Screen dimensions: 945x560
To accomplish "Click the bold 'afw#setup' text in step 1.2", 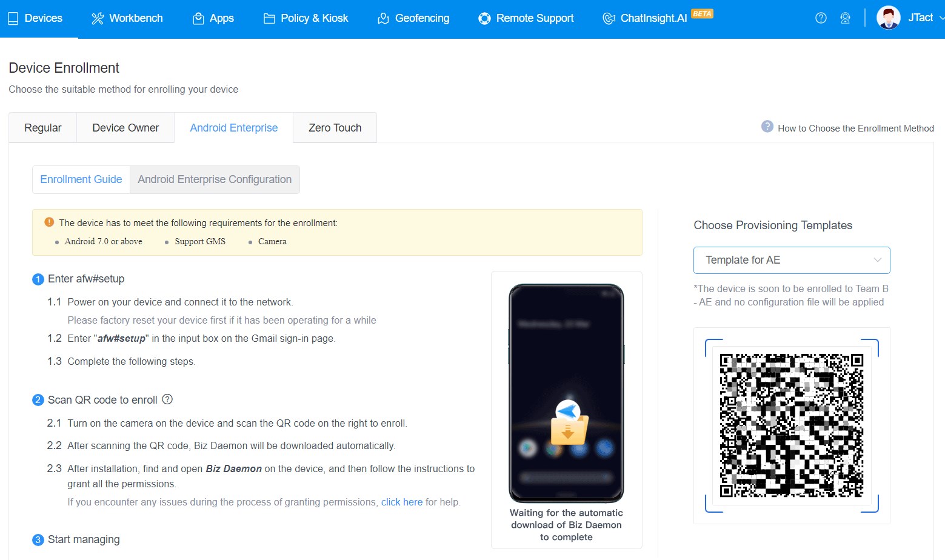I will coord(121,338).
